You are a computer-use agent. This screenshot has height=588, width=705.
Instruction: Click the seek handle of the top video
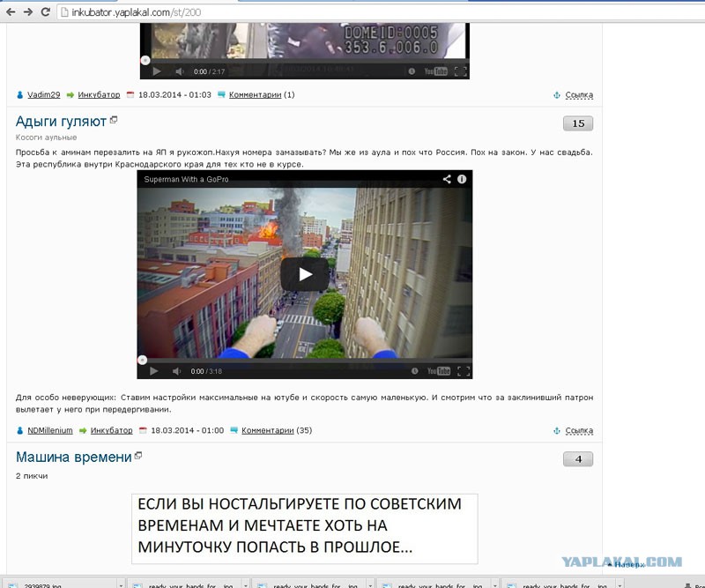pos(145,60)
